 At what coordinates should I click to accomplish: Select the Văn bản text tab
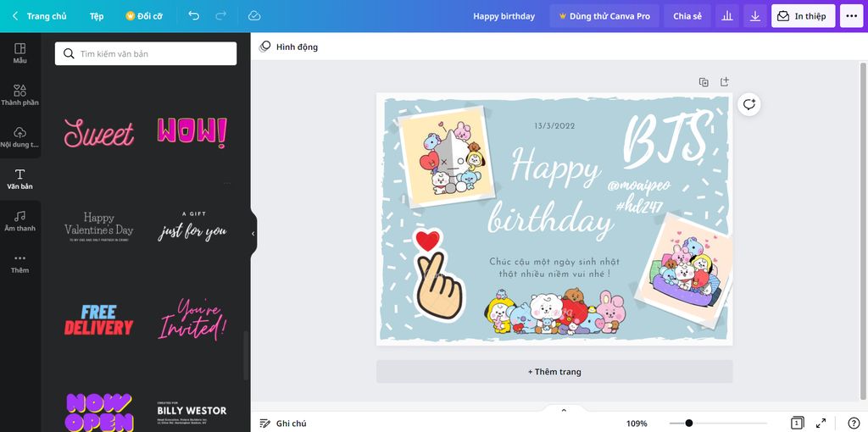20,180
